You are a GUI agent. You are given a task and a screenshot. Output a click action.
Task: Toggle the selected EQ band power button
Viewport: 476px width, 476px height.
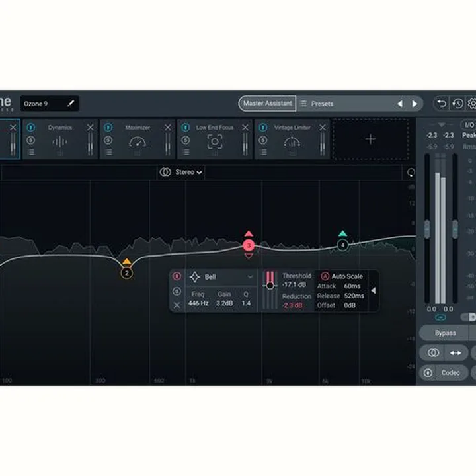pos(177,276)
